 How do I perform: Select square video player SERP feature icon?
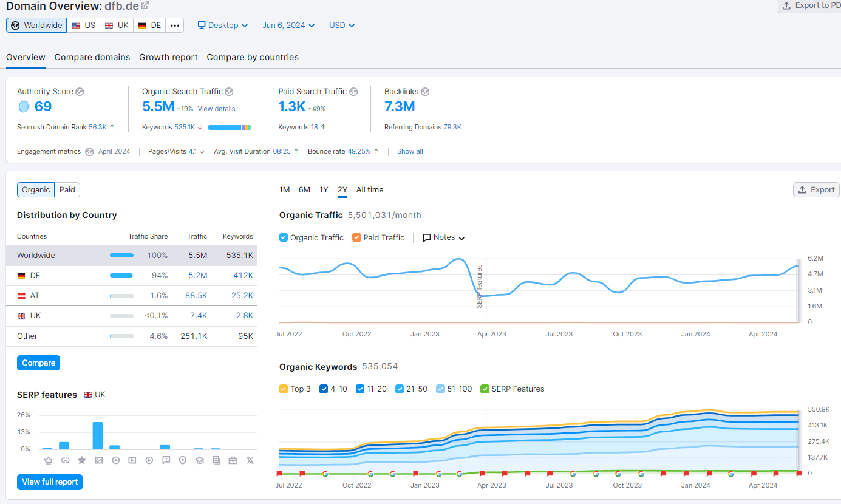[x=132, y=460]
